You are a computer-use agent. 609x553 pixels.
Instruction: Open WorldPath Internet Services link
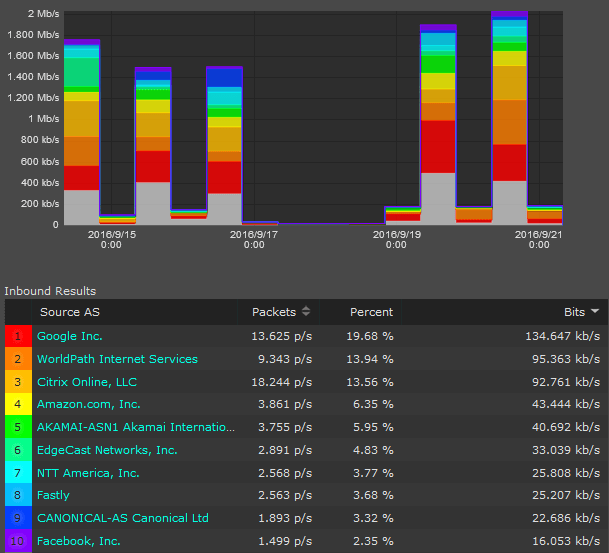pyautogui.click(x=117, y=359)
